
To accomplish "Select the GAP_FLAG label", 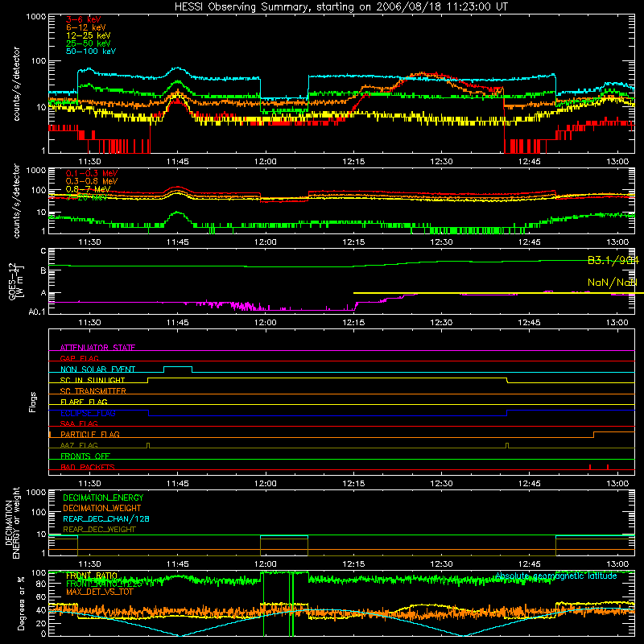I will (79, 358).
